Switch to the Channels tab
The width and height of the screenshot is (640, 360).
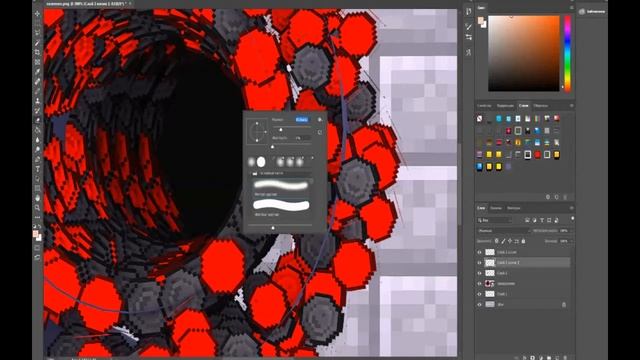[x=496, y=208]
